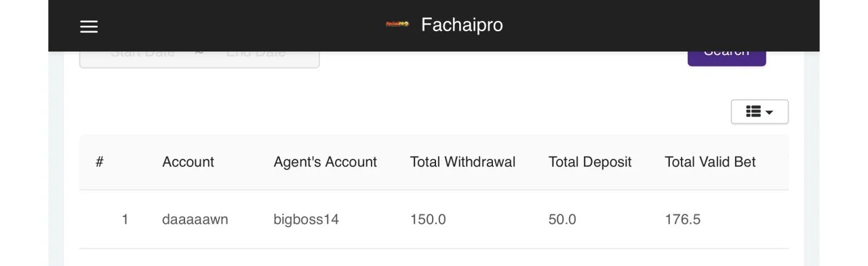
Task: Select the daaaaawn account cell
Action: [195, 220]
